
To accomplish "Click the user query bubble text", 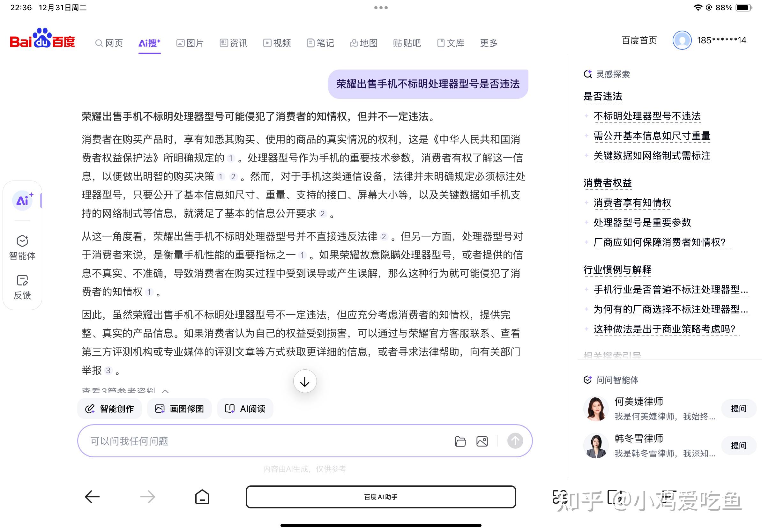I will coord(428,84).
